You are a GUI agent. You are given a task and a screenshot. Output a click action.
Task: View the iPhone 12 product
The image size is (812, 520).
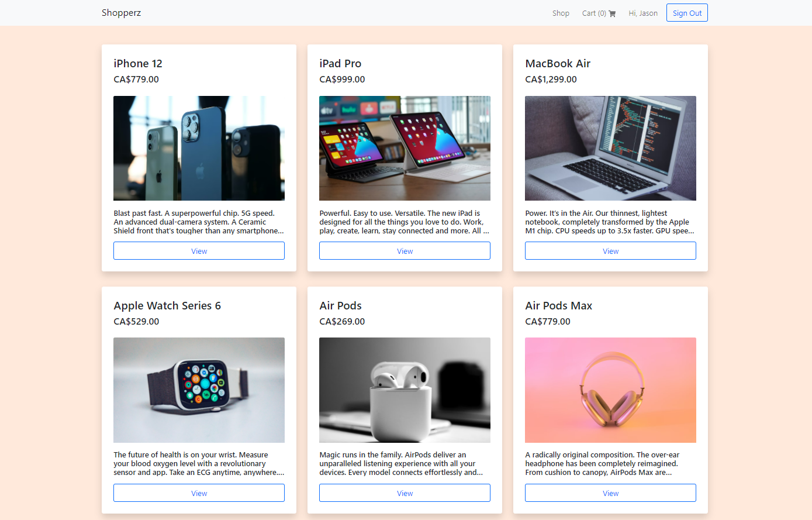199,251
